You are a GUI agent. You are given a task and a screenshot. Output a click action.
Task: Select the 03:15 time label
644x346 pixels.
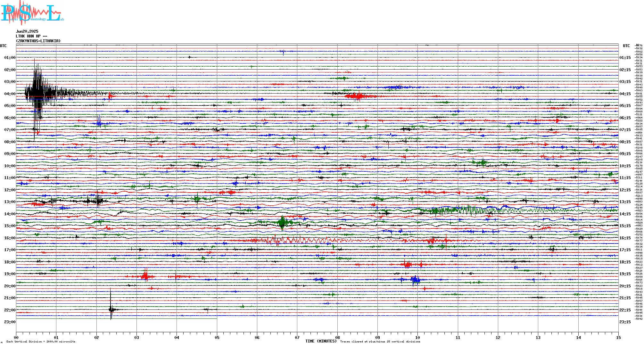click(625, 82)
